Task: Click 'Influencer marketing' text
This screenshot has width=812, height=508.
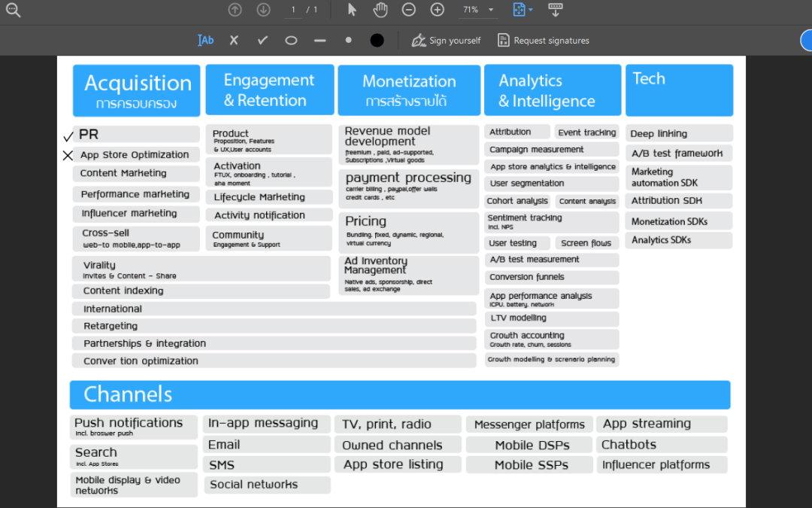Action: pyautogui.click(x=129, y=213)
